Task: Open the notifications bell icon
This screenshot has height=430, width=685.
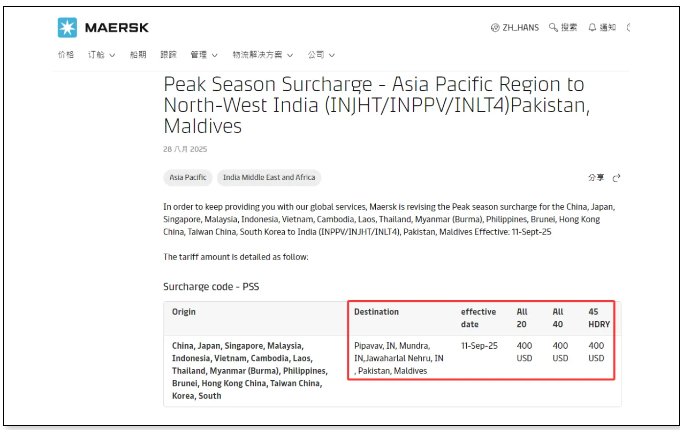Action: pos(592,28)
